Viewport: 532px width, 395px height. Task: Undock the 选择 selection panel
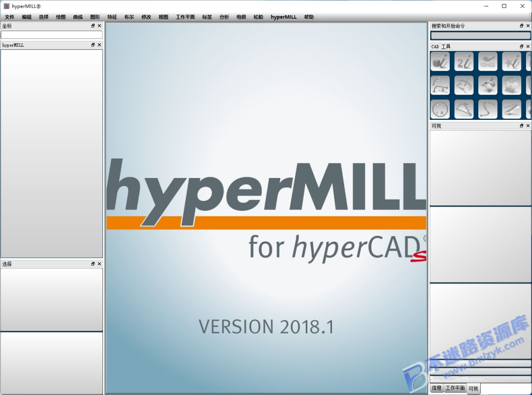click(x=93, y=264)
